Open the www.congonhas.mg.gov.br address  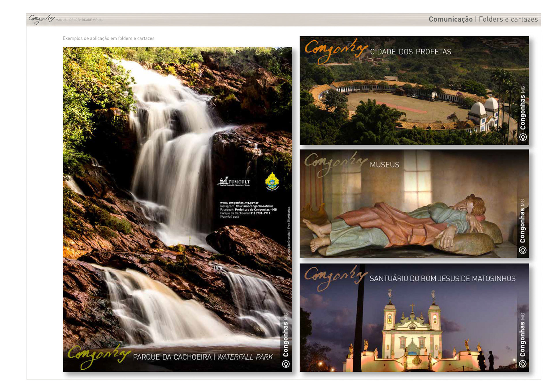pos(239,203)
